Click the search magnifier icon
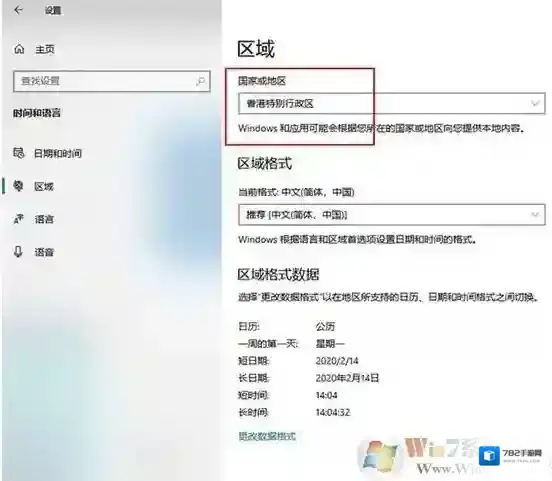This screenshot has height=481, width=552. (x=200, y=81)
